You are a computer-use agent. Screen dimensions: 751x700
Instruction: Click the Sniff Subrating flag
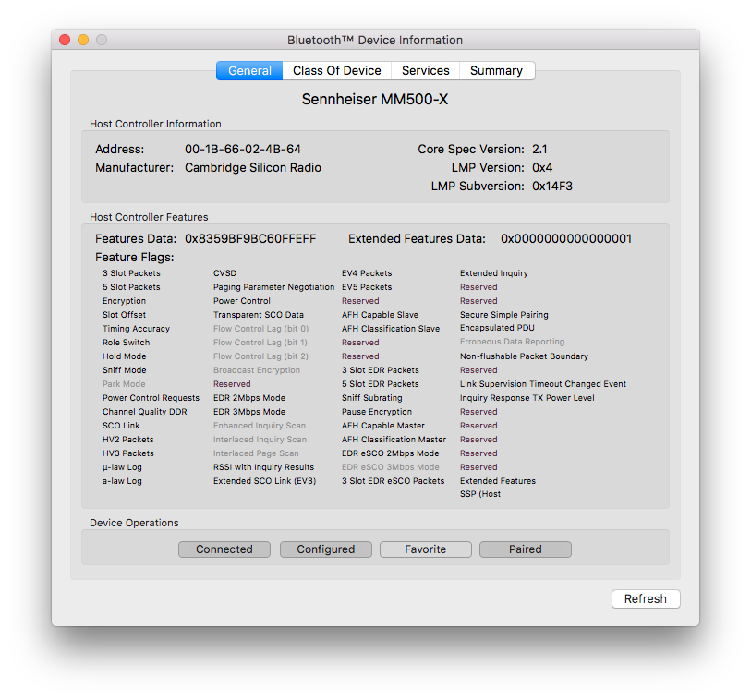point(371,398)
